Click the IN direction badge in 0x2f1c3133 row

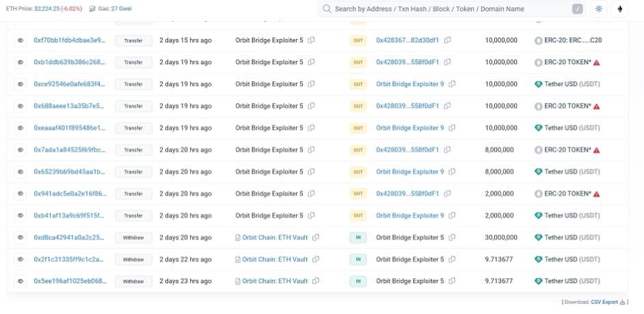click(x=358, y=259)
